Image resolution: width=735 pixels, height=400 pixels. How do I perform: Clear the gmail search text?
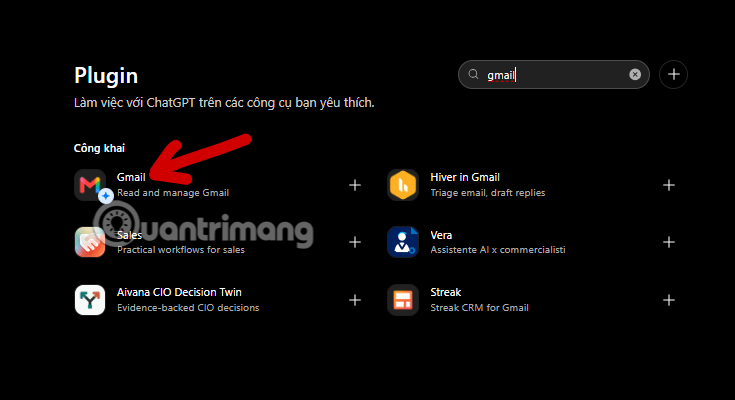click(635, 75)
